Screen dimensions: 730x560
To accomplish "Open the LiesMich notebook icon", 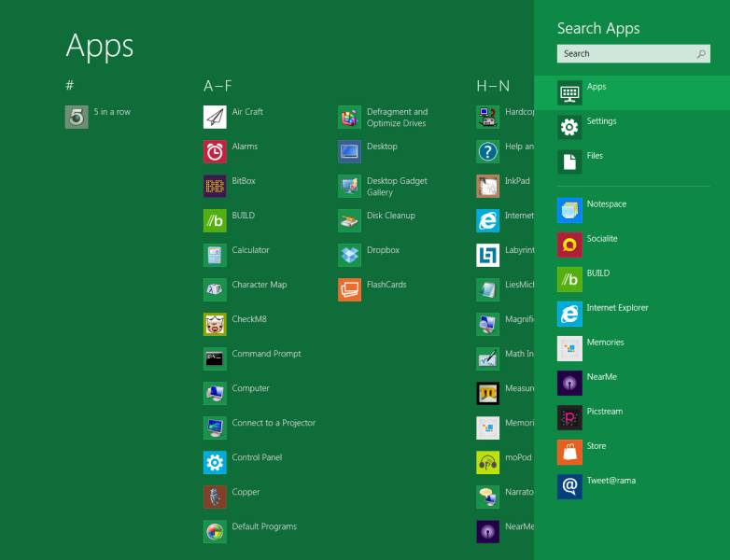I will (x=487, y=289).
